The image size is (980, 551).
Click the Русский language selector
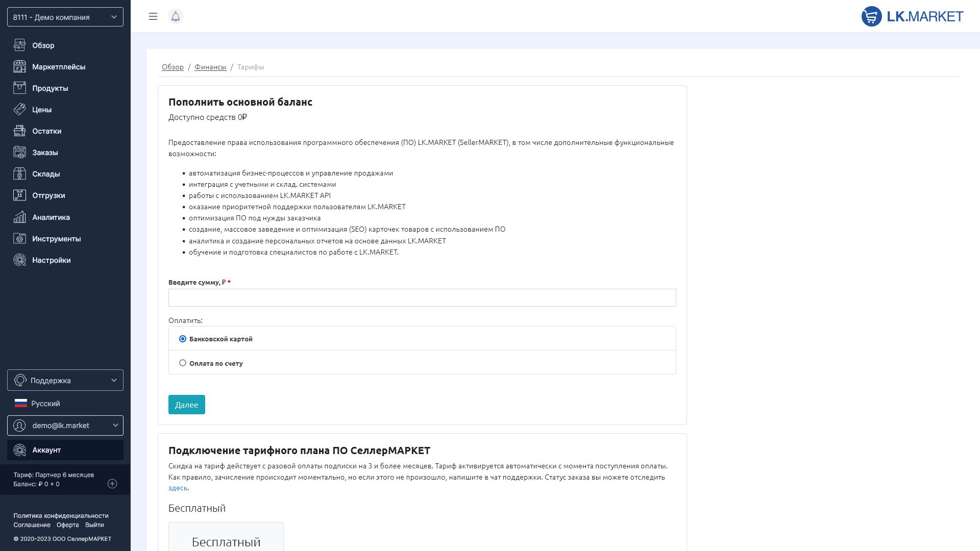tap(37, 404)
